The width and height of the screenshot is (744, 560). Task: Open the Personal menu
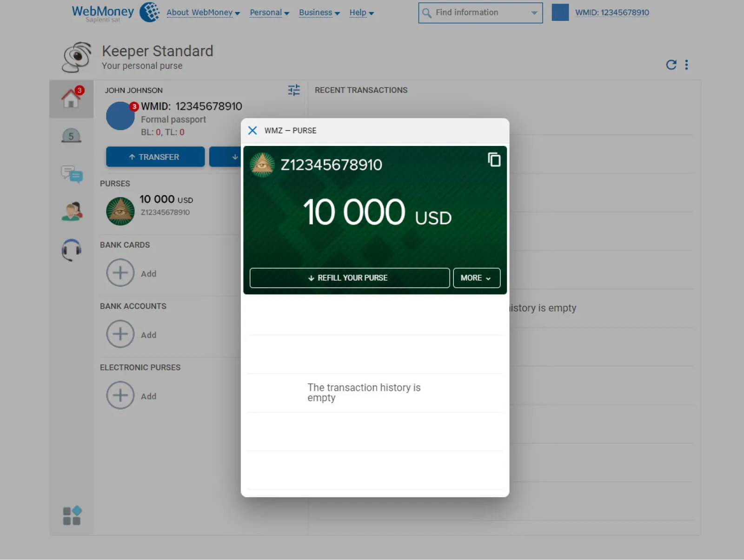269,13
